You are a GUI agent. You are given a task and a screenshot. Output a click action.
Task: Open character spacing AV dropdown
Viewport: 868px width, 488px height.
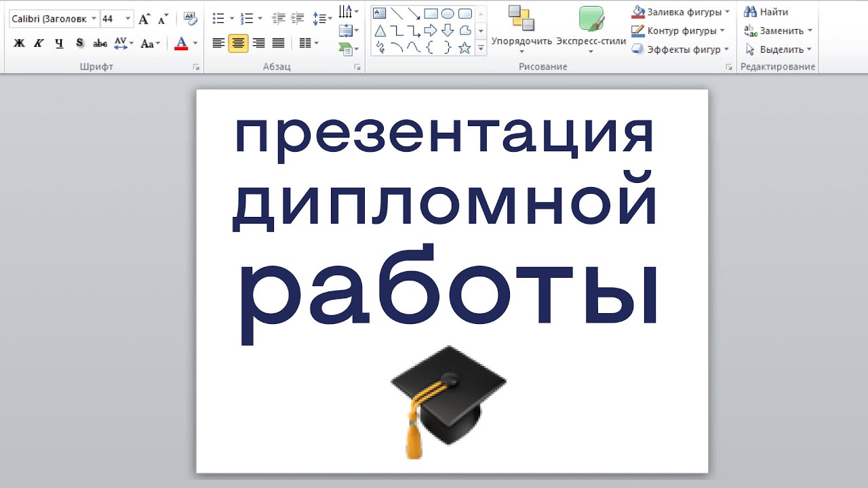[123, 43]
